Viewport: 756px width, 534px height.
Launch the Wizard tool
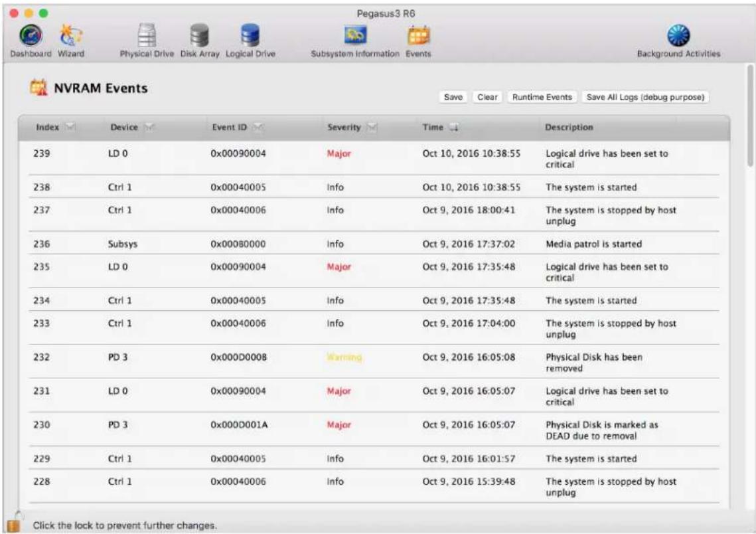click(71, 41)
